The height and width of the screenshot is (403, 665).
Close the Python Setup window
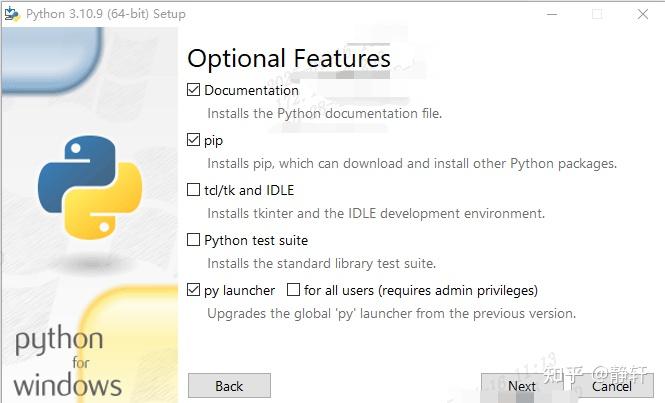[x=643, y=14]
